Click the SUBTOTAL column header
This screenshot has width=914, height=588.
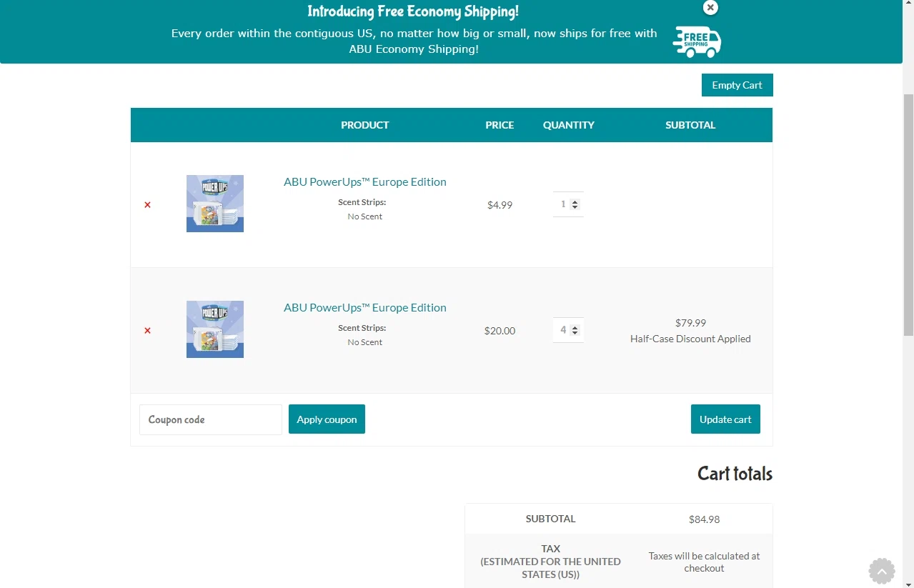coord(690,125)
